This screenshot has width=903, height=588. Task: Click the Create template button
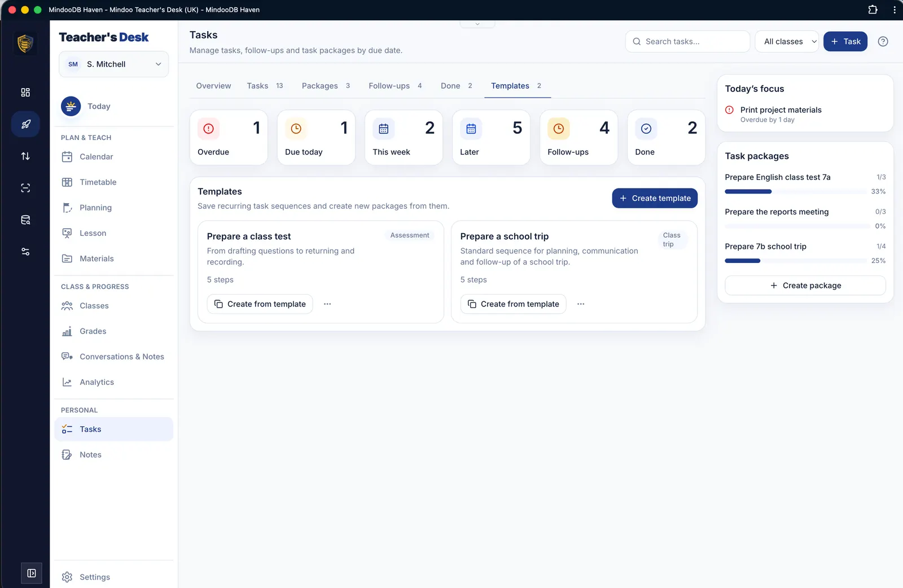655,198
